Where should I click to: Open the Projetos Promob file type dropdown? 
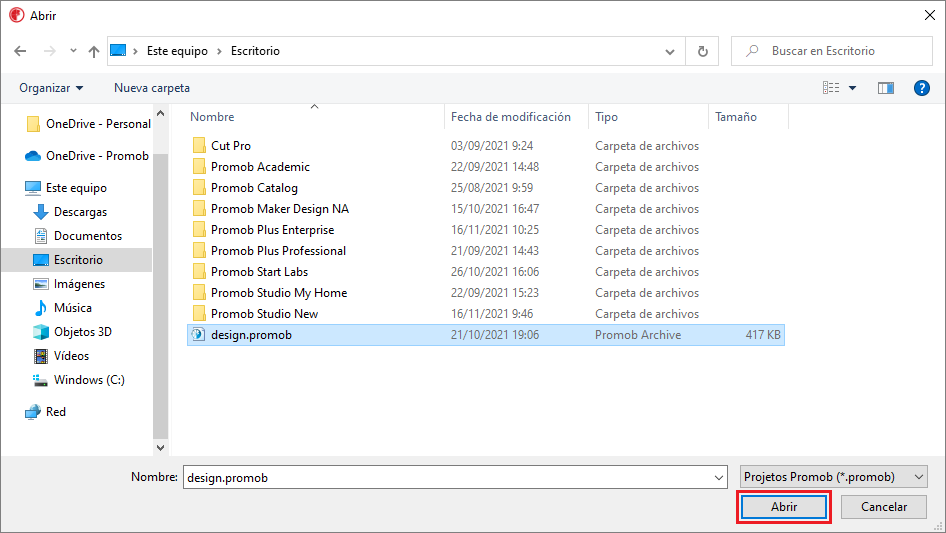pyautogui.click(x=834, y=477)
